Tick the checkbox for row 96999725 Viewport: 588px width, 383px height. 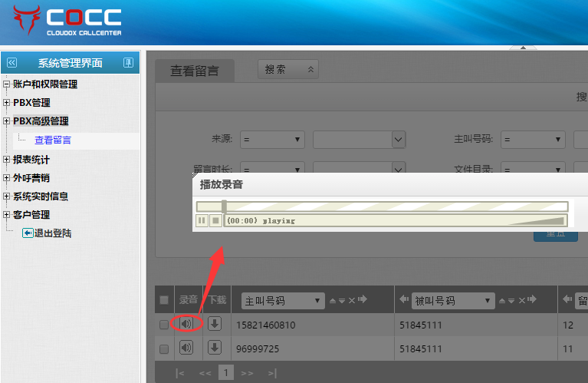pyautogui.click(x=163, y=348)
